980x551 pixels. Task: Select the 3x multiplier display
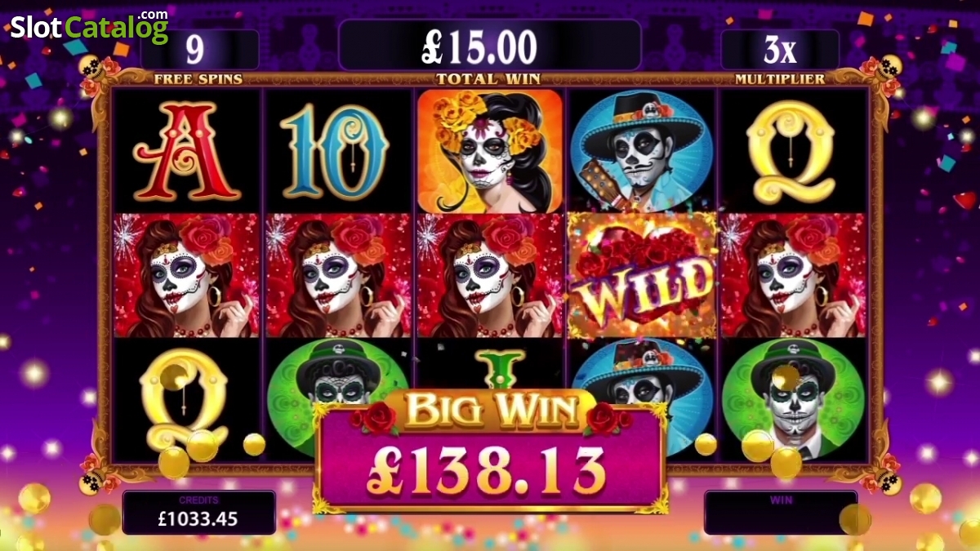point(780,50)
